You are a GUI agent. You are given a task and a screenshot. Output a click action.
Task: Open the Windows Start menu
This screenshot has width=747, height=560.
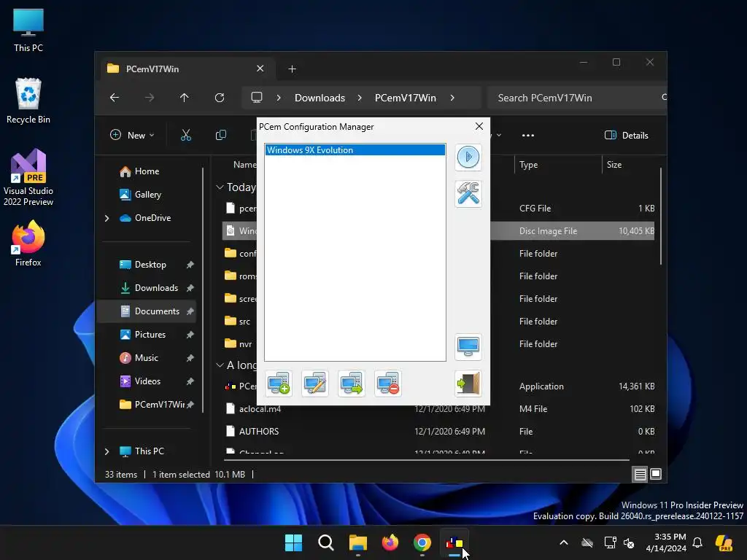[293, 542]
